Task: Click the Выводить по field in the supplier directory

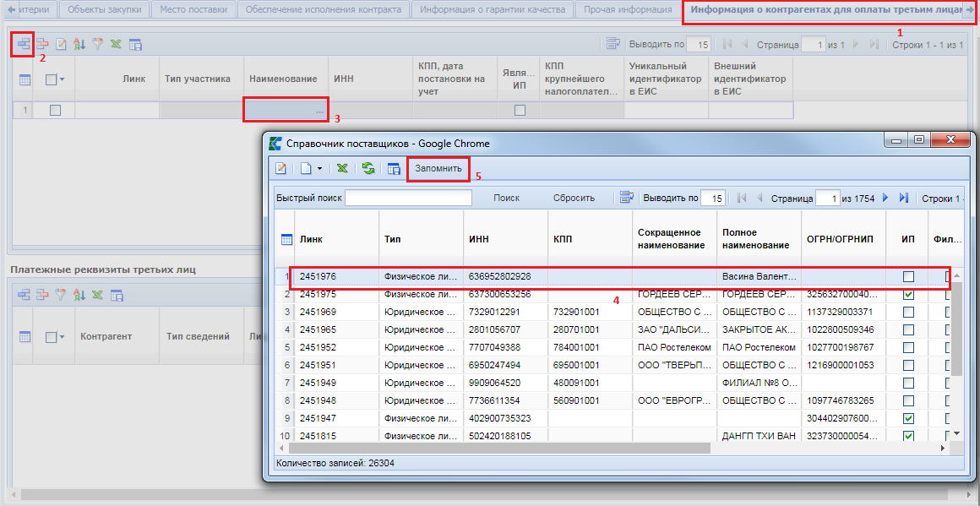Action: (712, 198)
